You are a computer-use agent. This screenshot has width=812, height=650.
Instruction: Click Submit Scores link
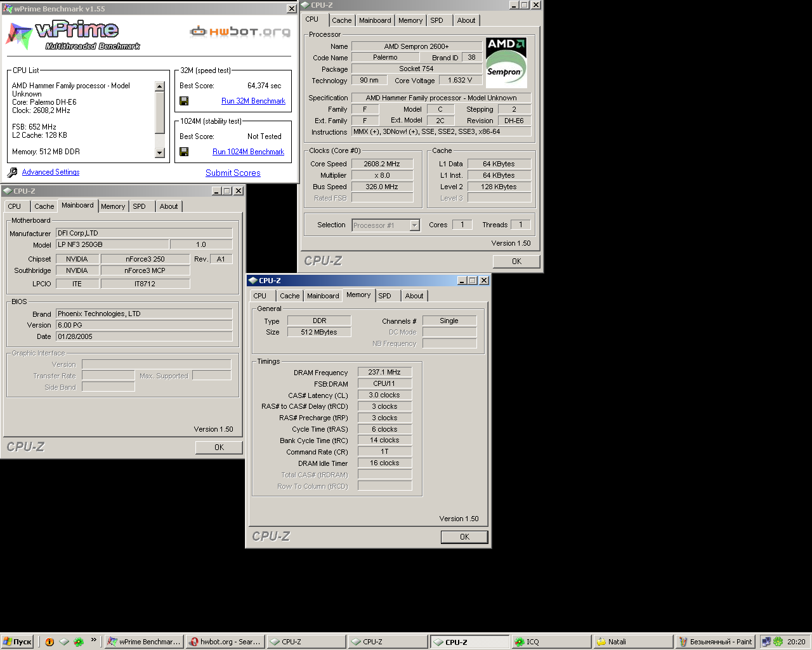click(x=233, y=173)
